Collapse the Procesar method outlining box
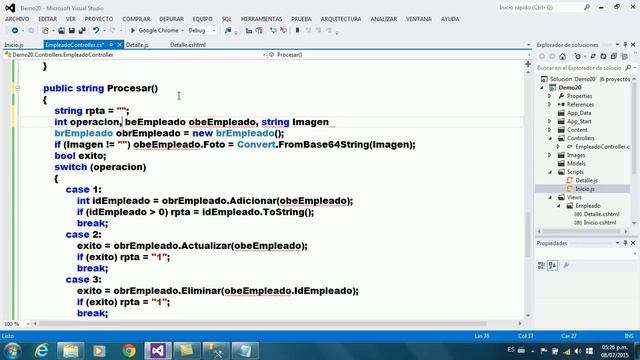This screenshot has width=640, height=360. click(x=18, y=88)
